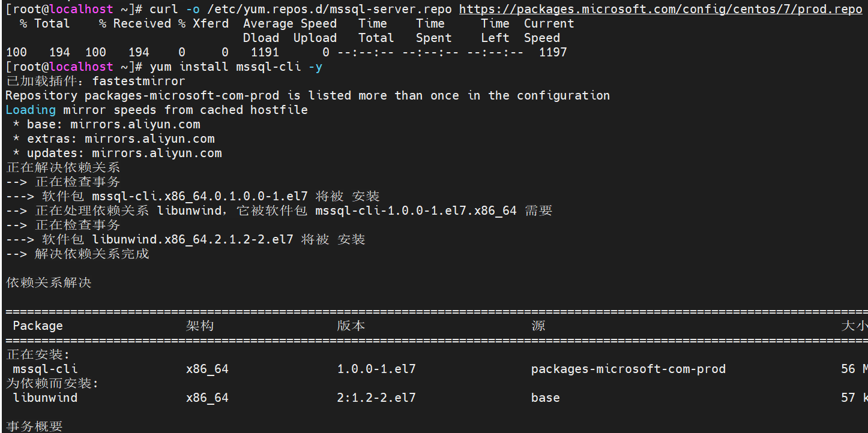Click version 1.0.0-1.el7 in the table
868x433 pixels.
(x=376, y=369)
